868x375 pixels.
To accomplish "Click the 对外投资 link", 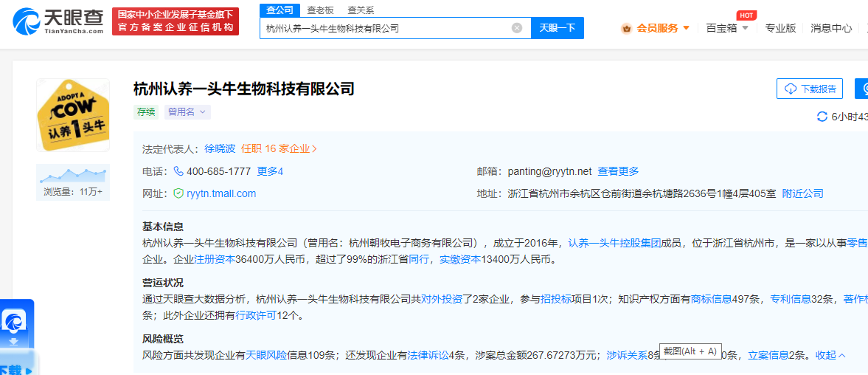I will tap(442, 299).
